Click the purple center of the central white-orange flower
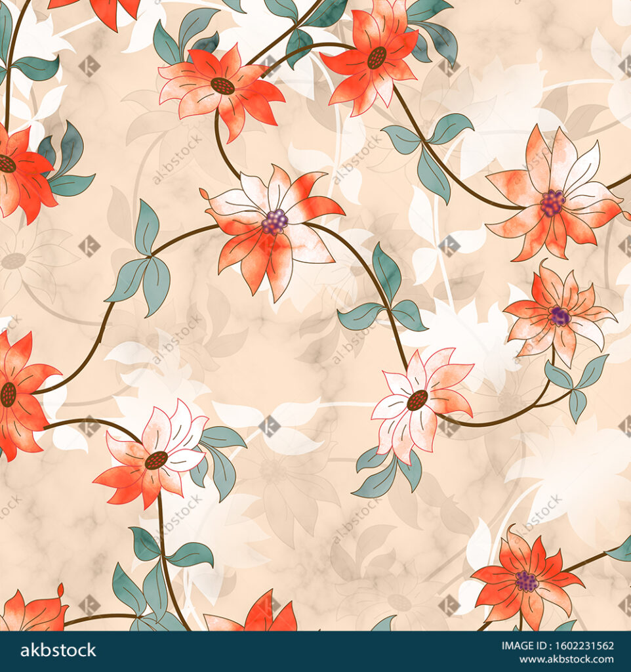Screen dimensions: 631x672 coord(274,222)
